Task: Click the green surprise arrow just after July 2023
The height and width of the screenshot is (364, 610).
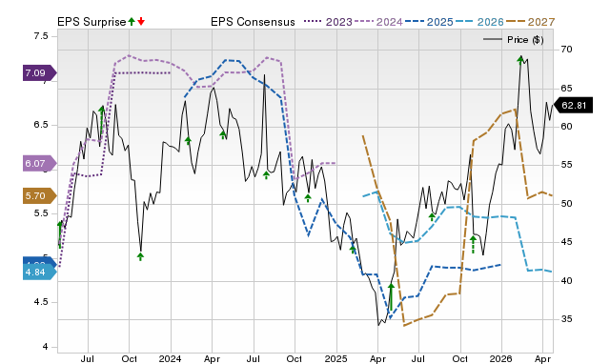Action: pos(102,121)
